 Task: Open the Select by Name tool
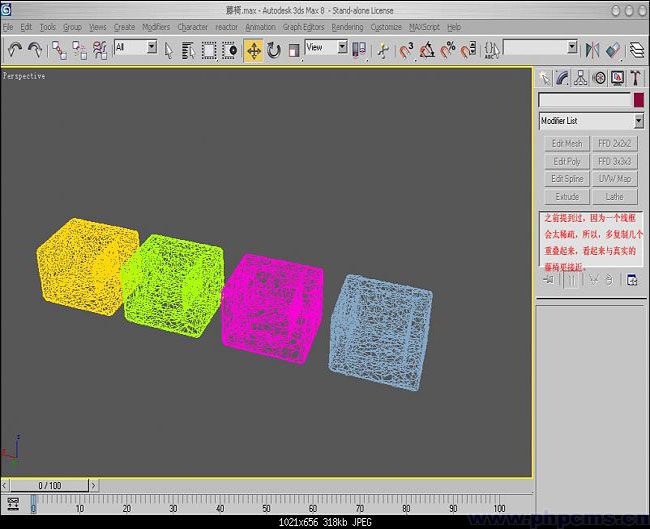[x=189, y=51]
